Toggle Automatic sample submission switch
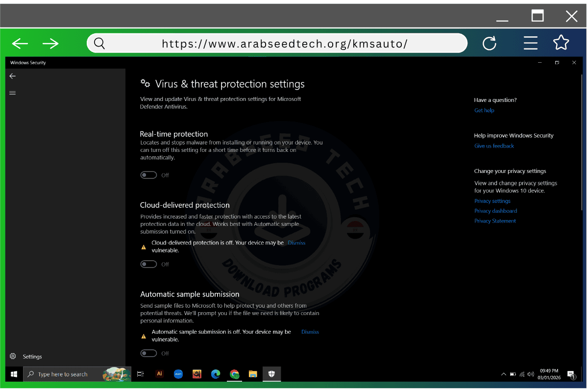The width and height of the screenshot is (588, 392). [148, 353]
